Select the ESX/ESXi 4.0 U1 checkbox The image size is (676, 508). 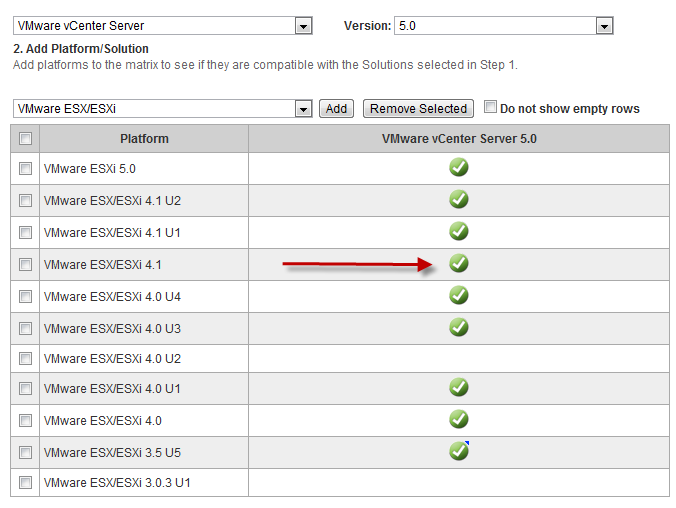(25, 389)
